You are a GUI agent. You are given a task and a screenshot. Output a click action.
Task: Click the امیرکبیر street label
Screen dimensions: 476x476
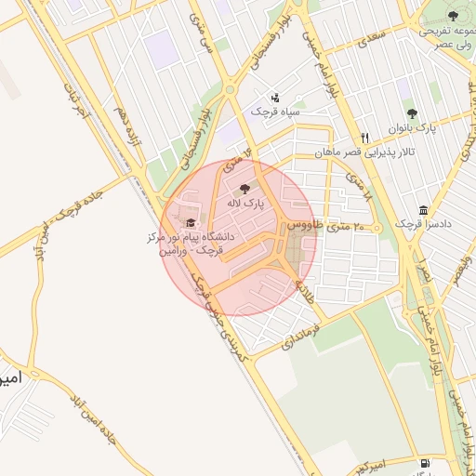(370, 469)
